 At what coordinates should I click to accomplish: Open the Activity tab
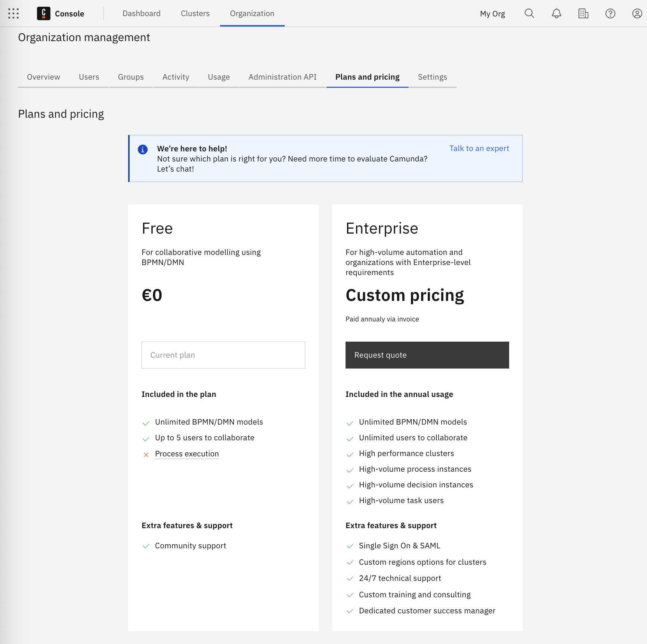click(x=176, y=77)
